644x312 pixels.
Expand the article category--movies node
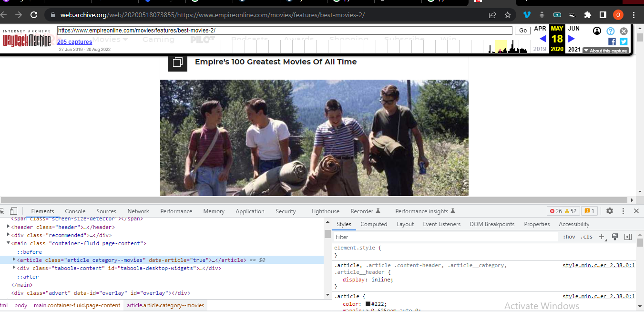pos(14,260)
